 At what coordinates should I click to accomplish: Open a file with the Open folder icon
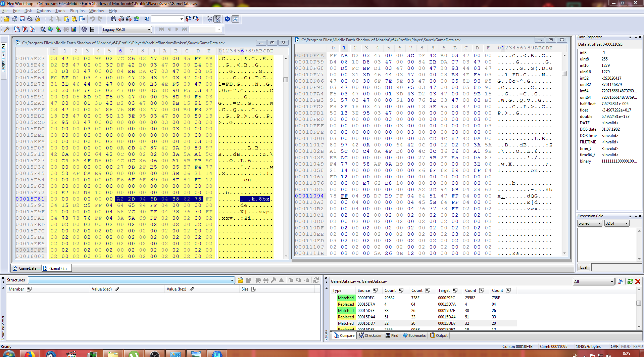[6, 19]
